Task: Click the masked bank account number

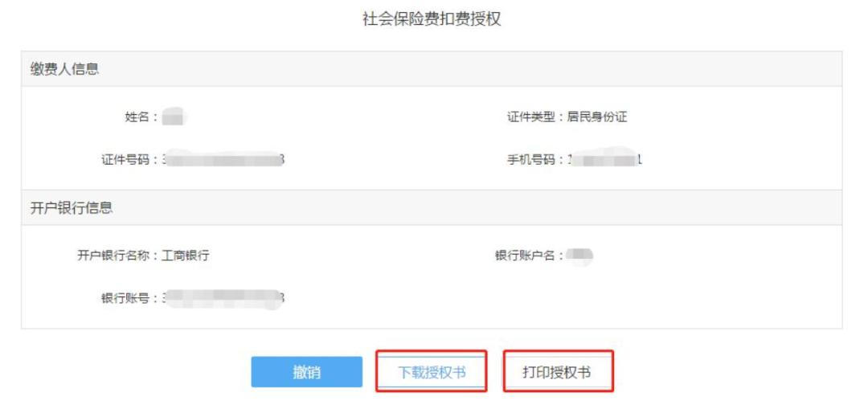Action: pos(223,298)
